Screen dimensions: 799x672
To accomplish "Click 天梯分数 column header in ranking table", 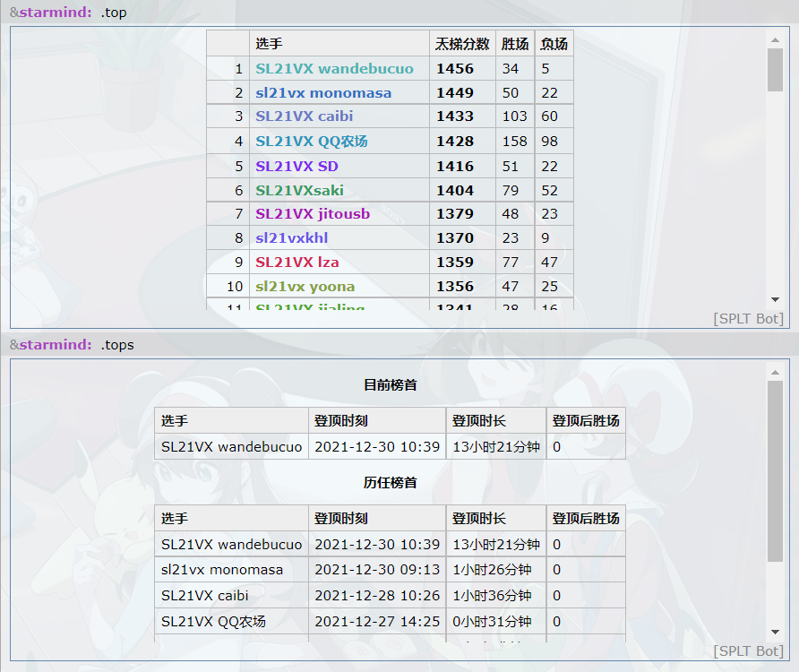I will [462, 44].
